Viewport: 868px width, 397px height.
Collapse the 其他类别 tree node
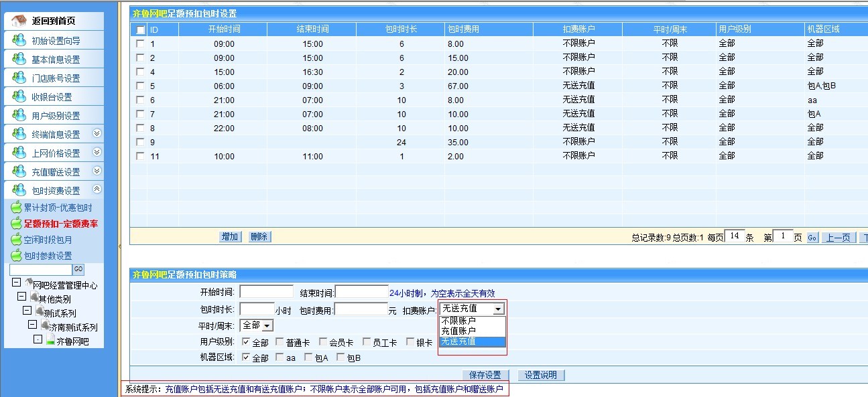(21, 297)
